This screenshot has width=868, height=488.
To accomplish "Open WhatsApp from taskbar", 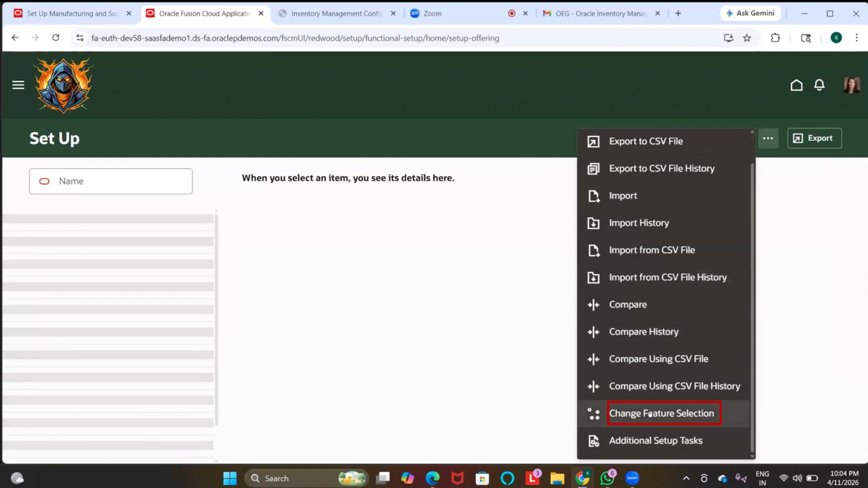I will pos(607,478).
